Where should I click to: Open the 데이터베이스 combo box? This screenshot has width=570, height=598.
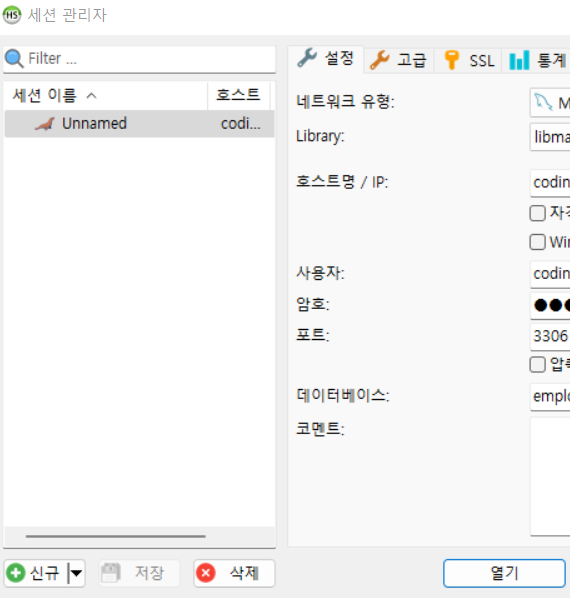(550, 397)
